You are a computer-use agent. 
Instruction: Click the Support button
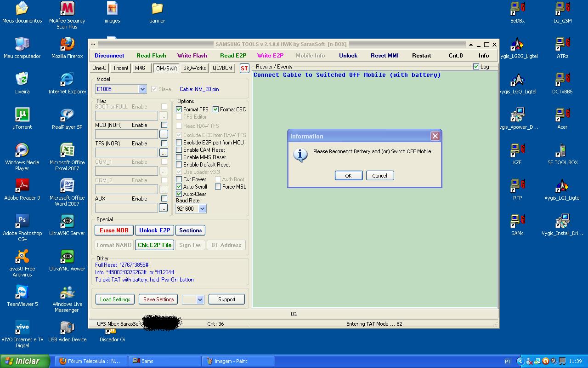point(226,299)
